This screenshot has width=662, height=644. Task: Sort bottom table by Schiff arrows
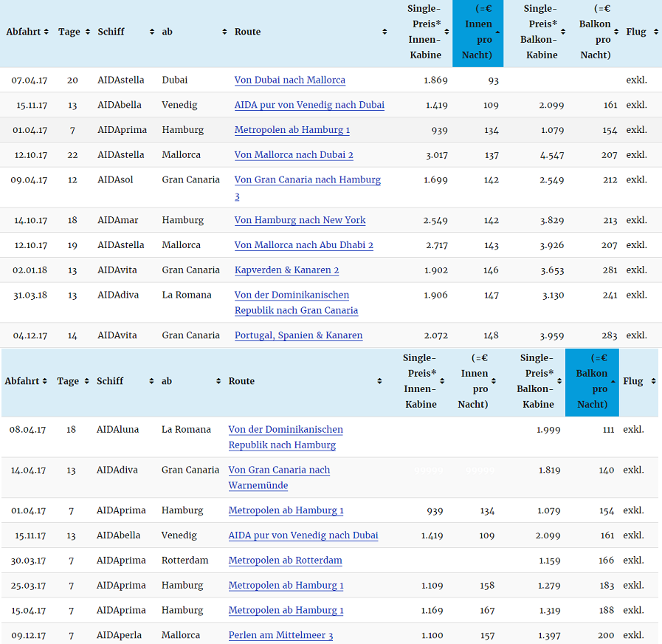[151, 381]
